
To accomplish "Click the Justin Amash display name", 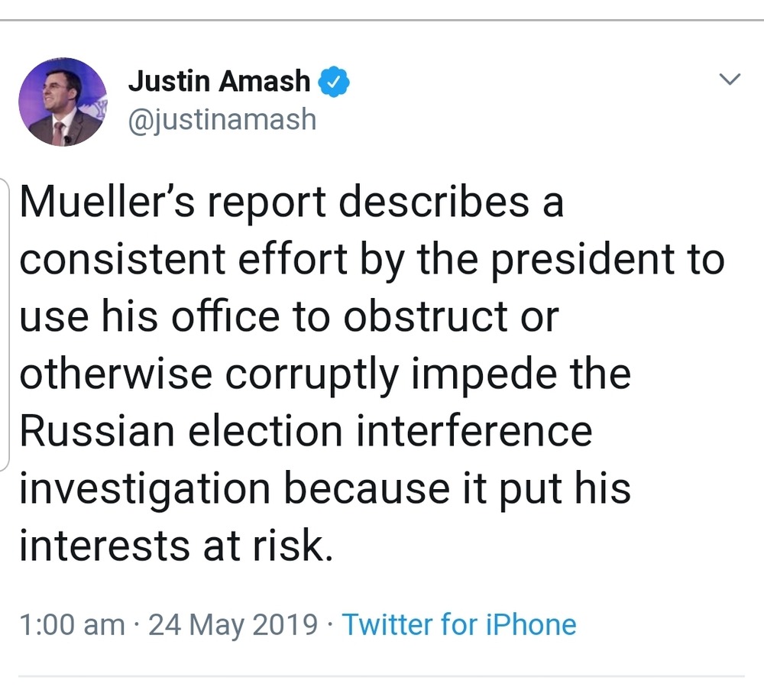I will click(x=219, y=82).
